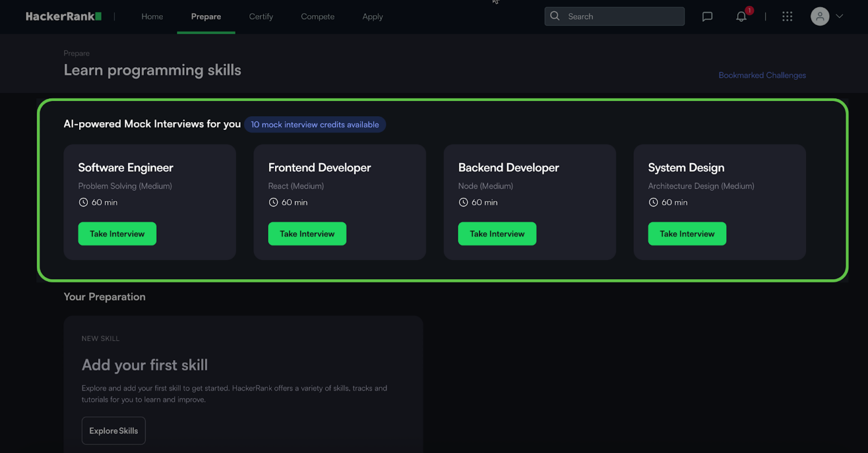
Task: Start the Backend Developer interview
Action: point(497,234)
